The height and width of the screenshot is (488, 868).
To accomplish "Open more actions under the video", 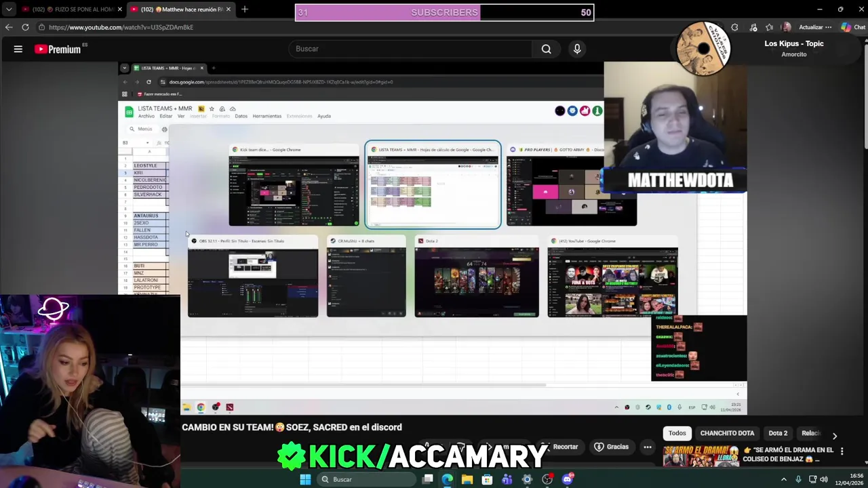I will click(648, 447).
